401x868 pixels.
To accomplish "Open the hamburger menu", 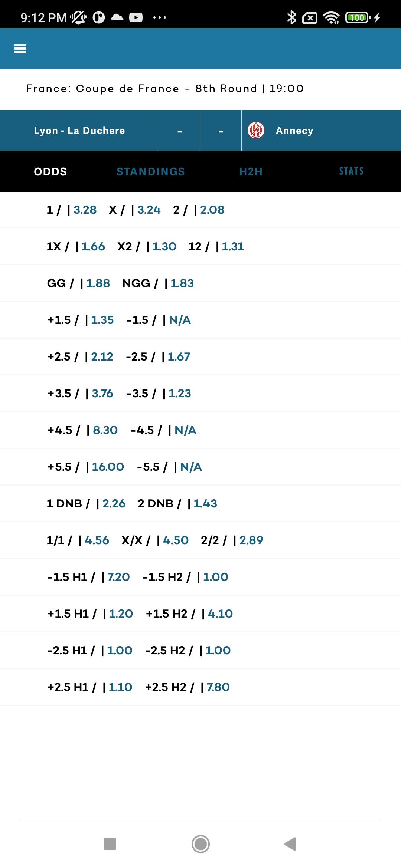I will [20, 49].
